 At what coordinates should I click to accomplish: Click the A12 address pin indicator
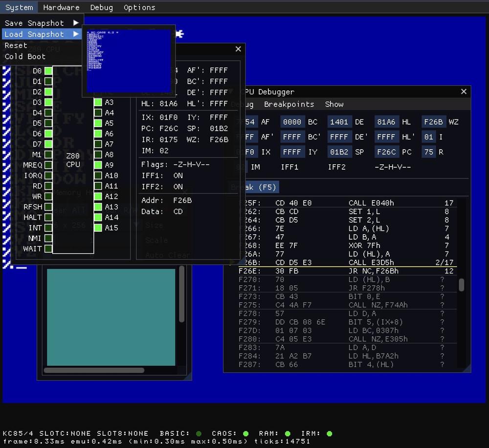(98, 196)
